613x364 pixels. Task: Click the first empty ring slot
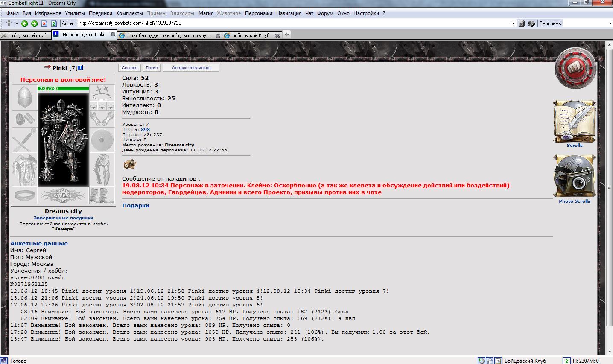pyautogui.click(x=93, y=106)
